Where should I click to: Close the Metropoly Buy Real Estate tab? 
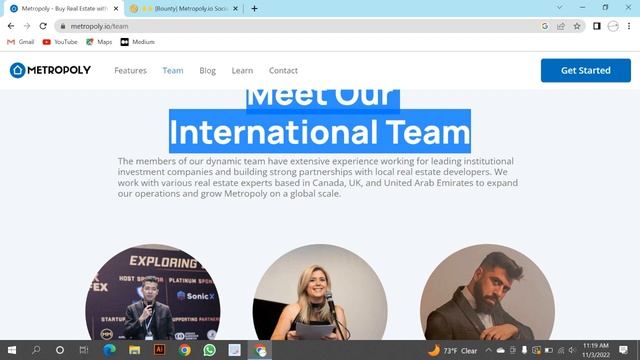(x=116, y=9)
